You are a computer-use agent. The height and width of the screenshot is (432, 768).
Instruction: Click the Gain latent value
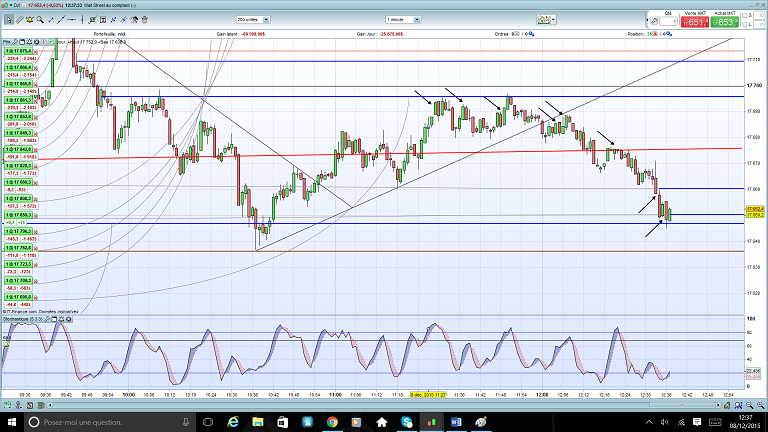[x=254, y=34]
